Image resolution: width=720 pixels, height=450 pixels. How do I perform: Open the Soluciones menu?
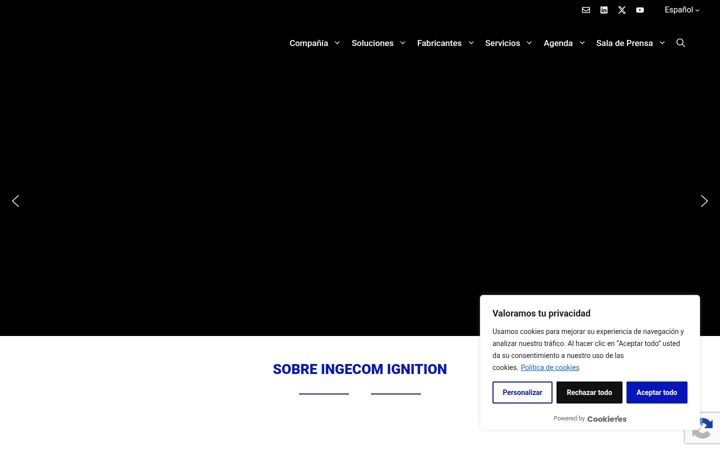tap(372, 43)
